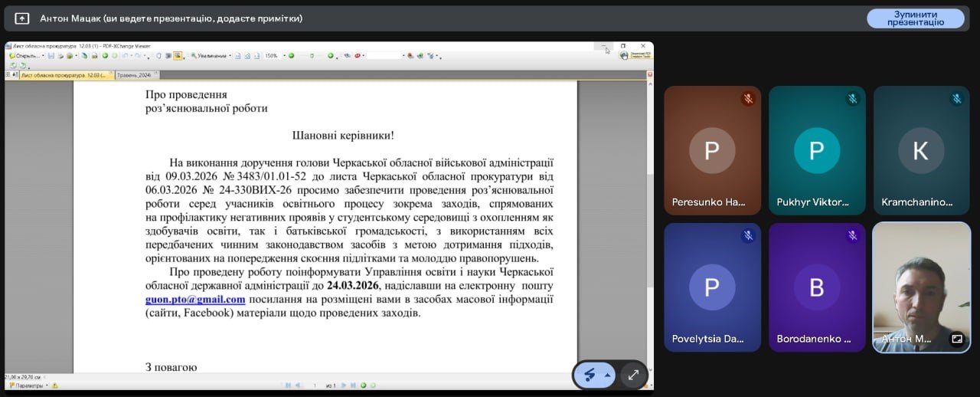Select Pukhyr Viktor participant tile

817,150
